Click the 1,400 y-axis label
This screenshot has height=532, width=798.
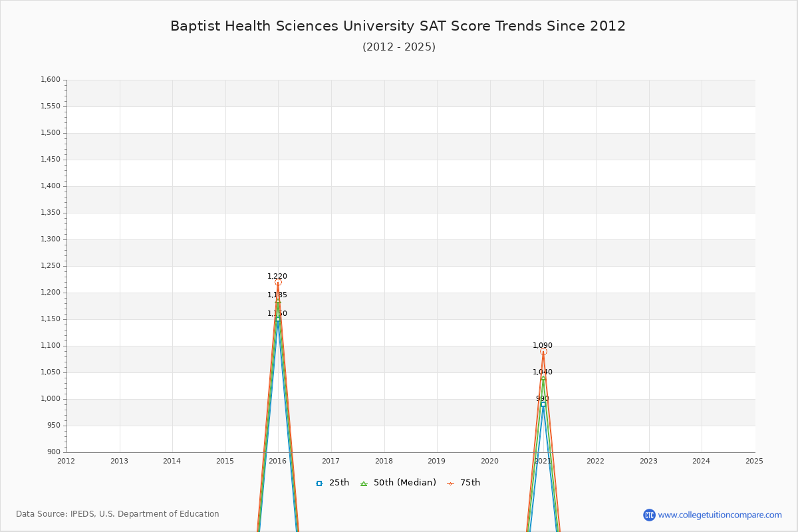pyautogui.click(x=51, y=186)
